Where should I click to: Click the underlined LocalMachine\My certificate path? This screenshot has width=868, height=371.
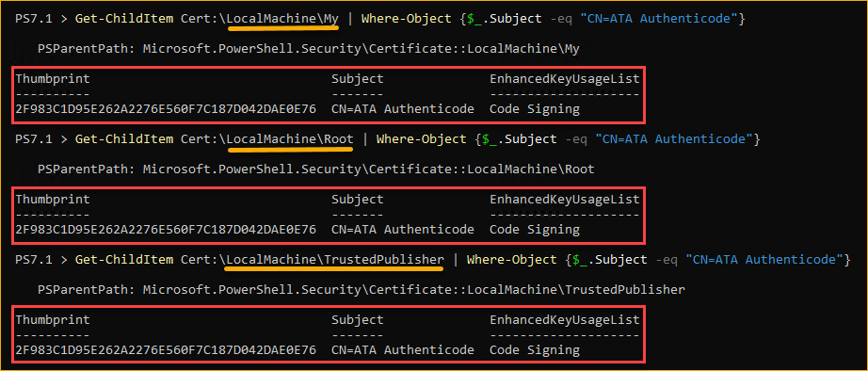282,18
